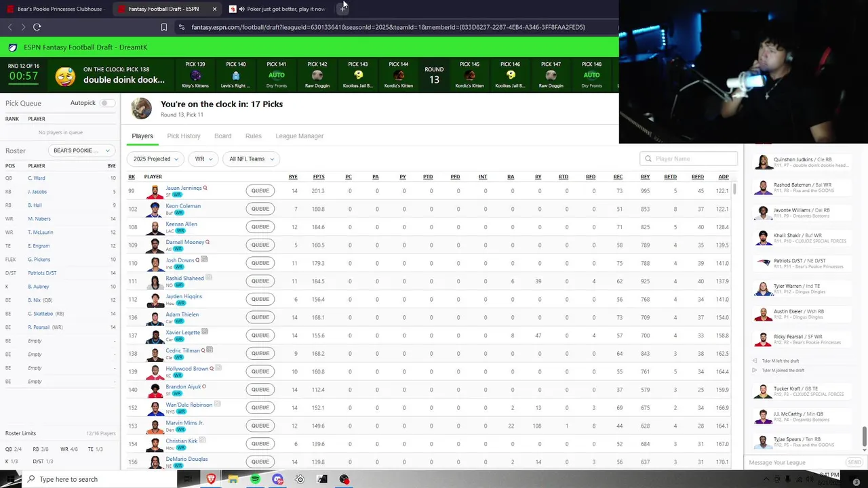868x488 pixels.
Task: Open File Explorer from the taskbar
Action: coord(233,479)
